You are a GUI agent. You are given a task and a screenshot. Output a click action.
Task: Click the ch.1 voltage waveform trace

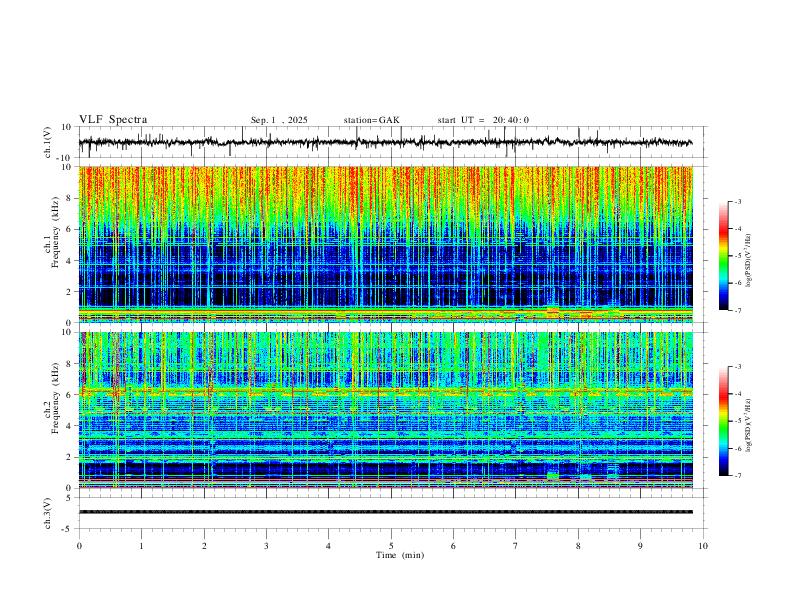point(385,142)
